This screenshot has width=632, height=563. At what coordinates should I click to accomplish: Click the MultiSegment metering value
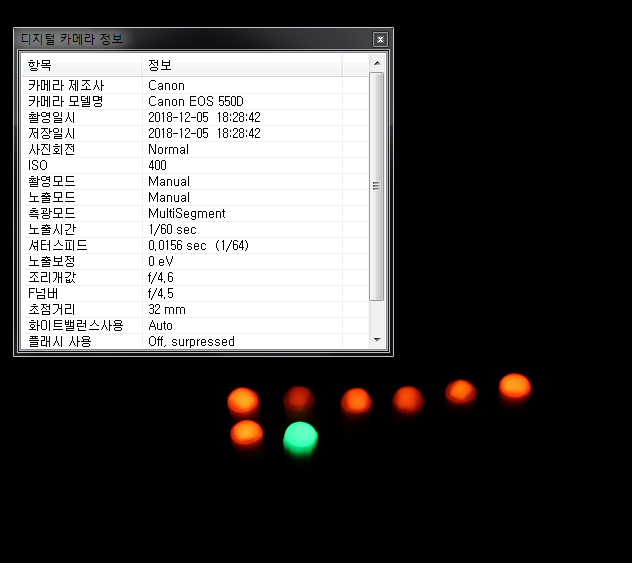[187, 214]
